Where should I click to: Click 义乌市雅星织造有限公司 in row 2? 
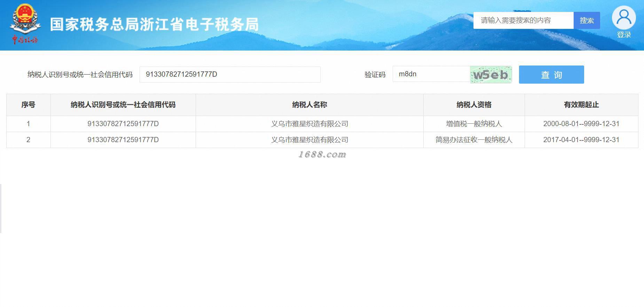[x=309, y=140]
